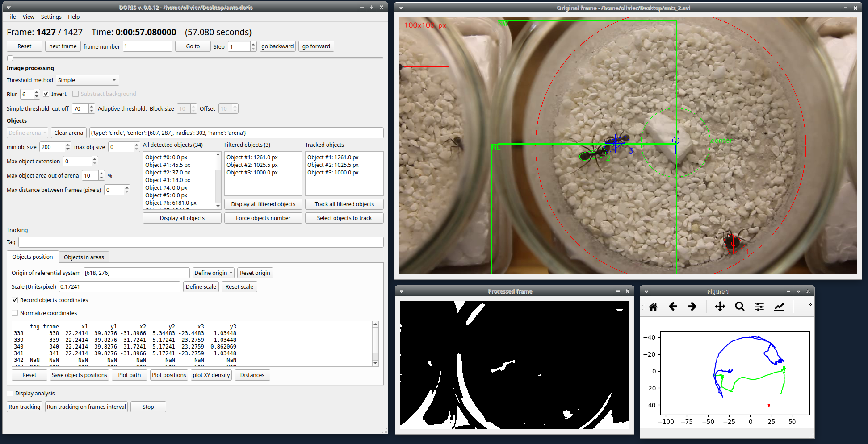Open the axes edit icon in Figure 1
Viewport: 868px width, 444px height.
(x=779, y=307)
